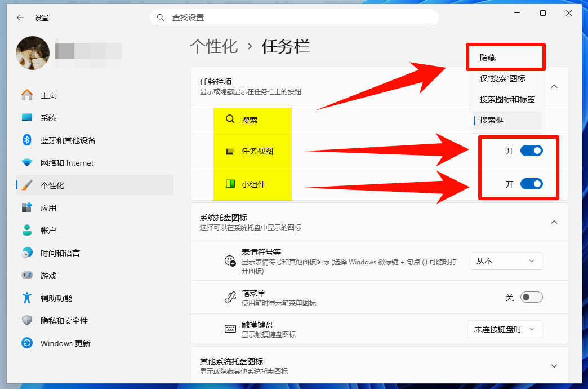Viewport: 588px width, 389px height.
Task: Click the Windows 更新 sync icon
Action: click(x=27, y=343)
